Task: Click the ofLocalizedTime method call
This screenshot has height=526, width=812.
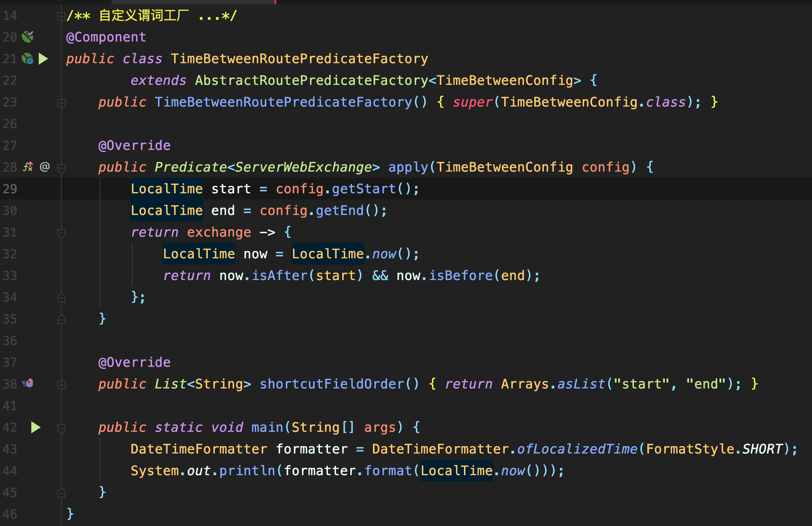Action: [x=577, y=449]
